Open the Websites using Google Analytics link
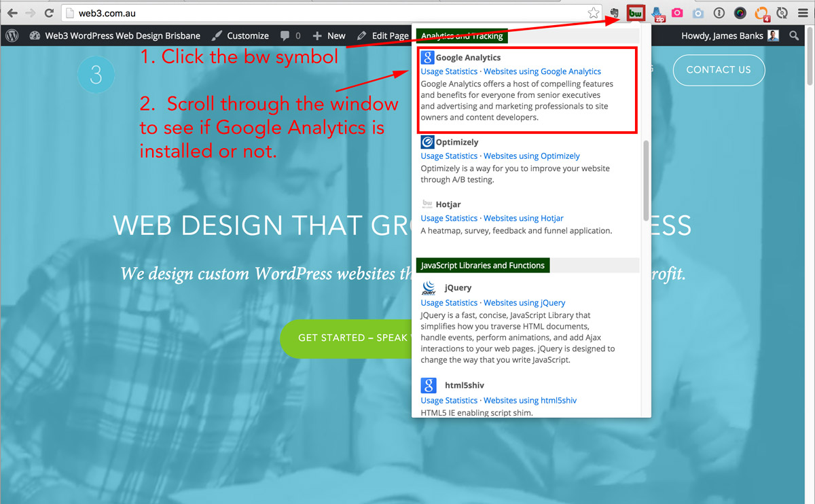Image resolution: width=815 pixels, height=504 pixels. pos(542,71)
